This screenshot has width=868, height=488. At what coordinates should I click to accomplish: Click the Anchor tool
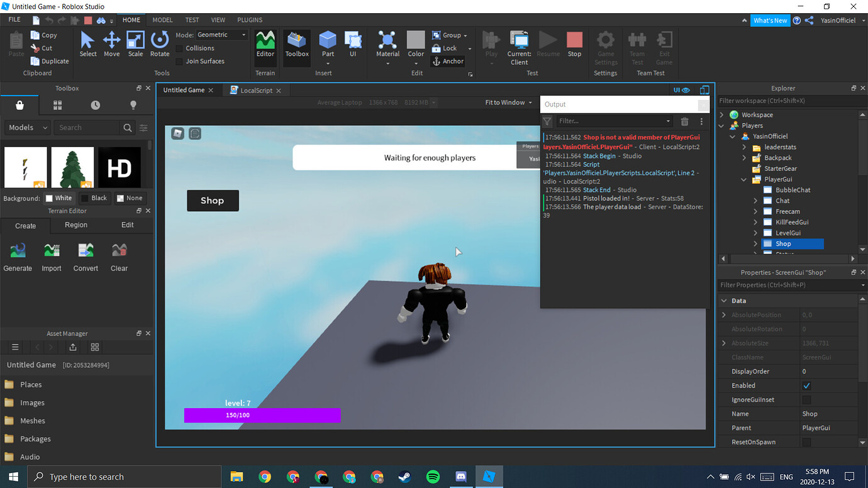[x=448, y=61]
